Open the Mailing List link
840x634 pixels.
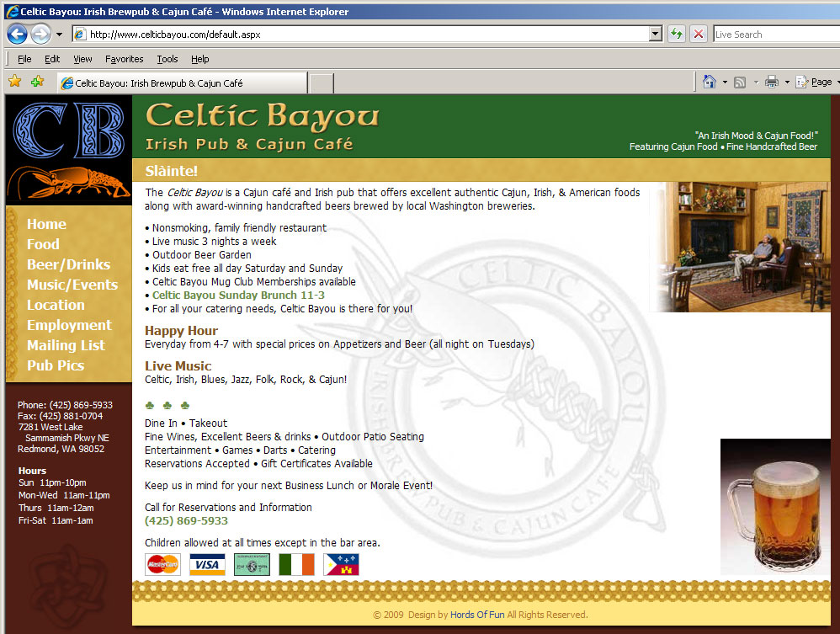point(66,346)
